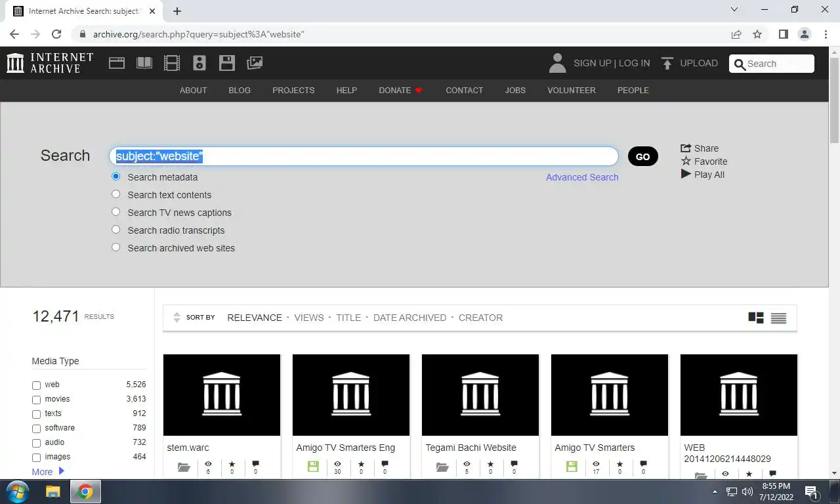Sort results by DATE ARCHIVED
Viewport: 840px width, 504px height.
[x=409, y=318]
